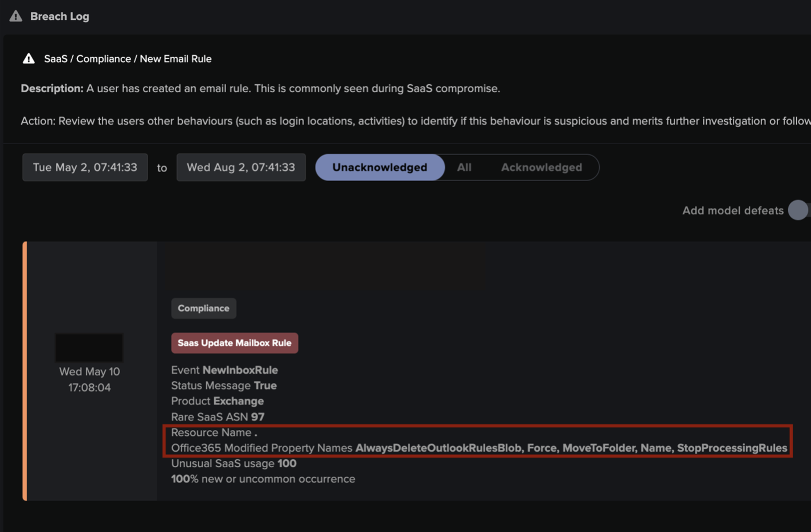Click the Wed May 10 17:08:04 timestamp
Image resolution: width=811 pixels, height=532 pixels.
89,379
